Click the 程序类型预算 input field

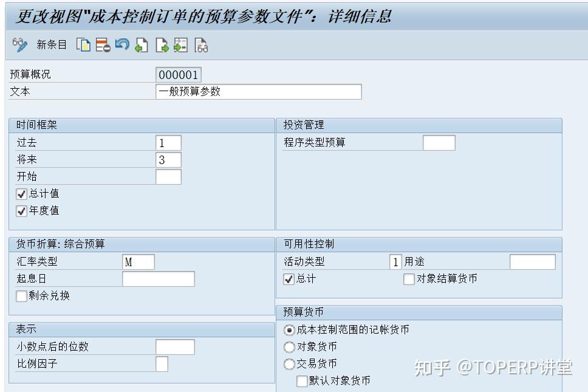coord(439,143)
